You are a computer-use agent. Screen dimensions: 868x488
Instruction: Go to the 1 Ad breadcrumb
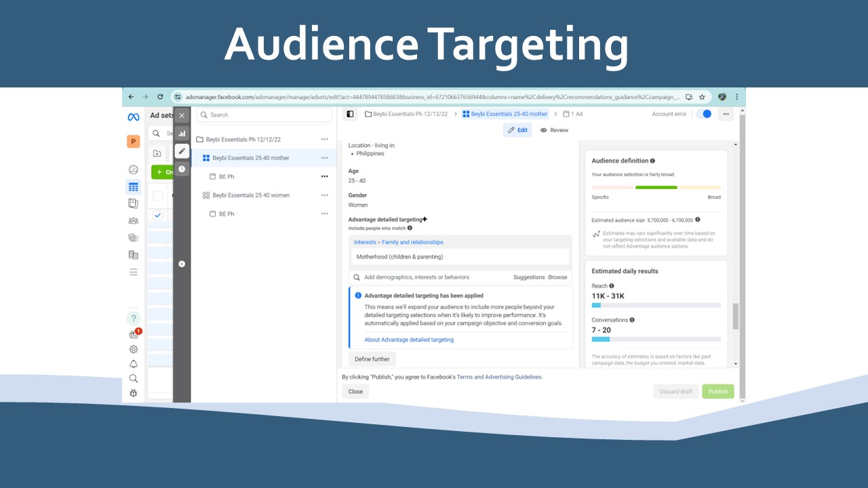click(573, 114)
